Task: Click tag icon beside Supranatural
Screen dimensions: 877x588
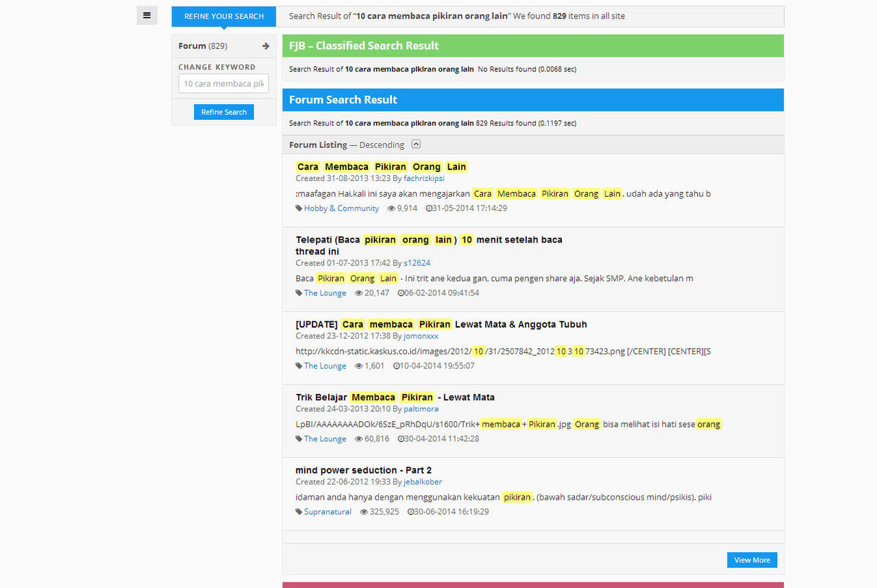Action: (299, 512)
